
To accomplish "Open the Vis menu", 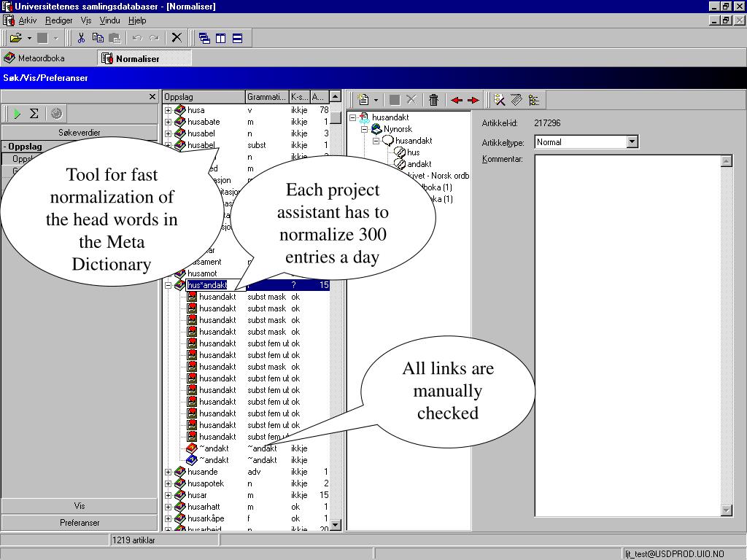I will click(86, 20).
